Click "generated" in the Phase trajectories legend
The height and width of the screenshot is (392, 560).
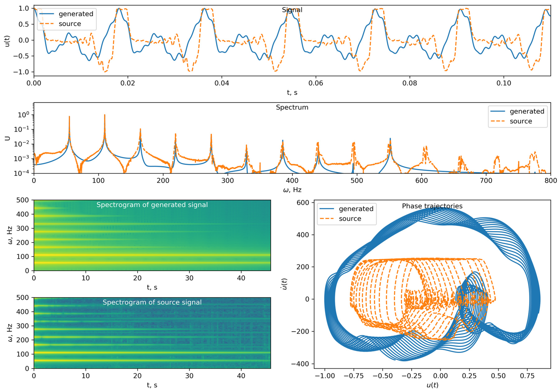(356, 209)
